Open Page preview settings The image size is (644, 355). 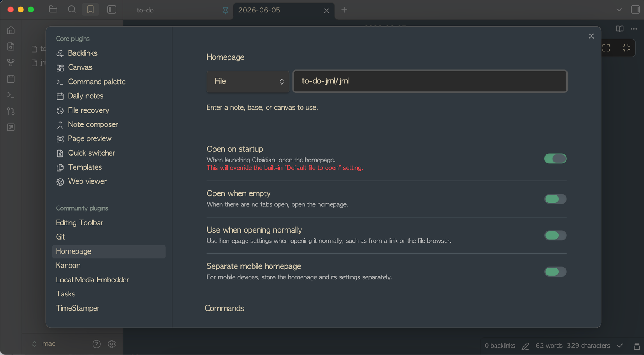109,138
